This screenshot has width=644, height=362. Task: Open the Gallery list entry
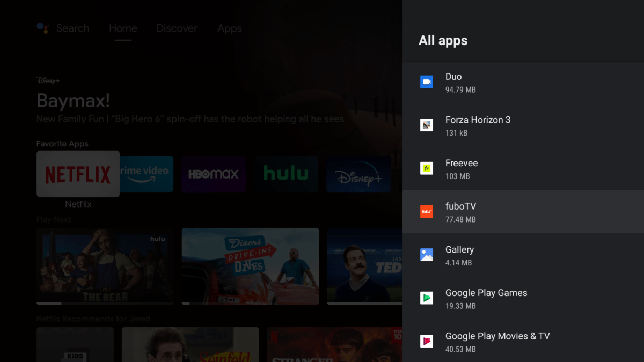(x=523, y=255)
